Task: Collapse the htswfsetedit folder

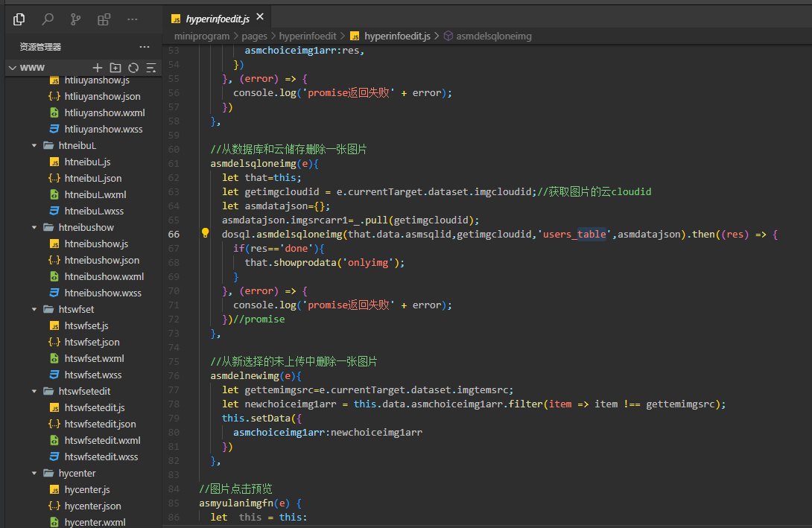Action: (x=34, y=391)
